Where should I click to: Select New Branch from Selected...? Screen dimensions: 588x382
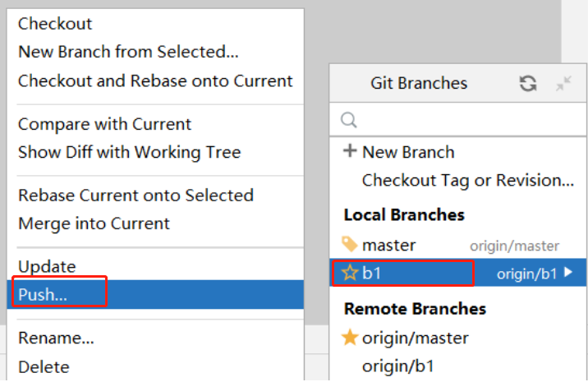[128, 52]
